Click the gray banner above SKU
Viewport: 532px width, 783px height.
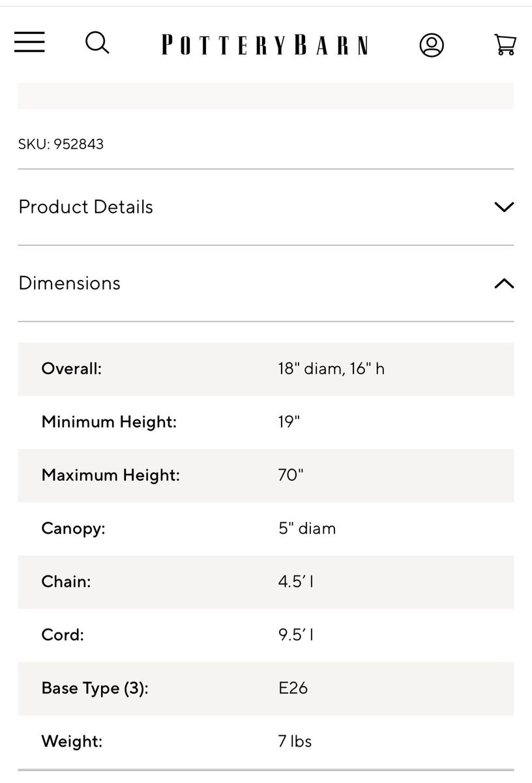(266, 96)
